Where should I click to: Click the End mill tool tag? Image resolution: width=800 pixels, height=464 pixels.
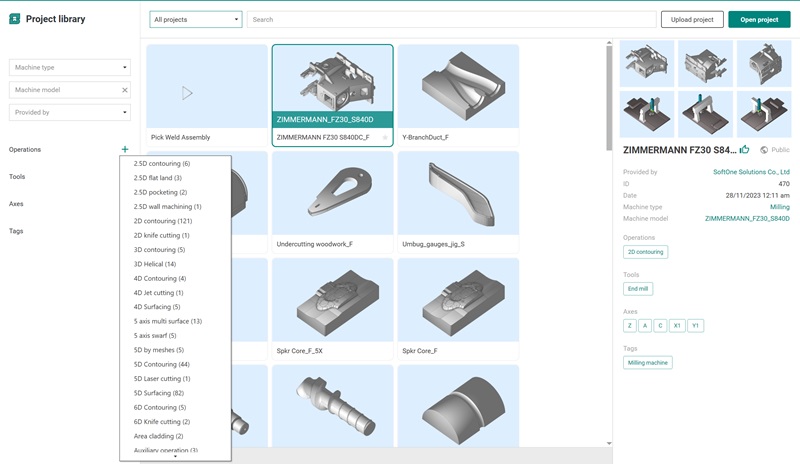(638, 289)
